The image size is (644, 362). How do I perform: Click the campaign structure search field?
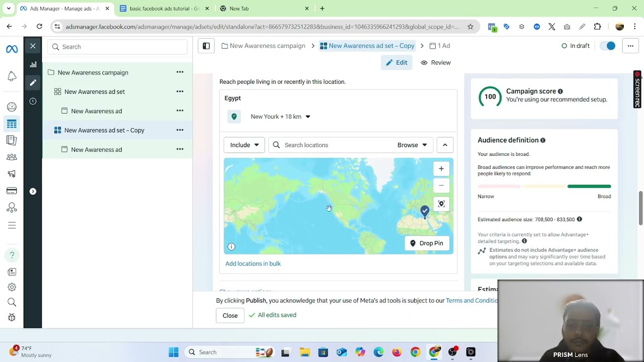tap(117, 47)
